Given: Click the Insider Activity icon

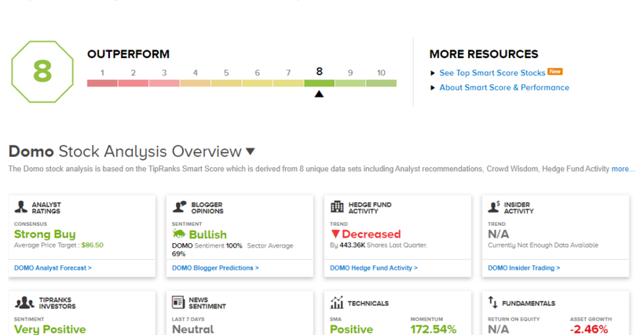Looking at the screenshot, I should 494,207.
